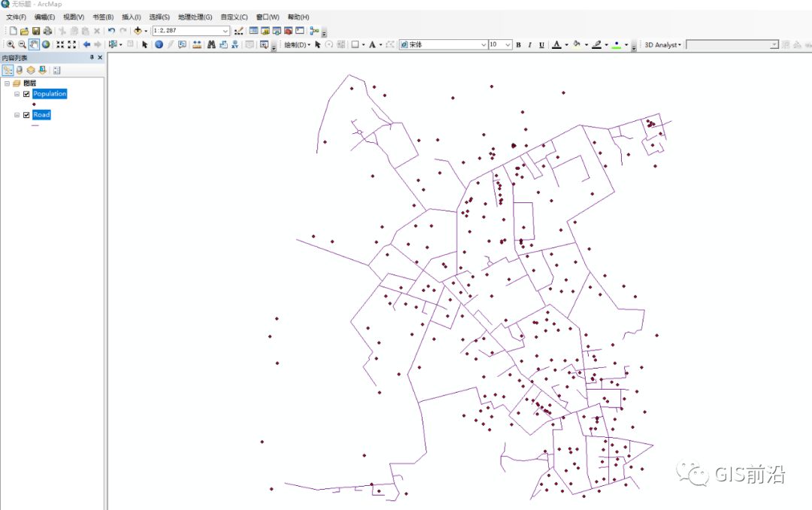Open the ArcToolbox window
Viewport: 812px width, 510px height.
pos(288,31)
